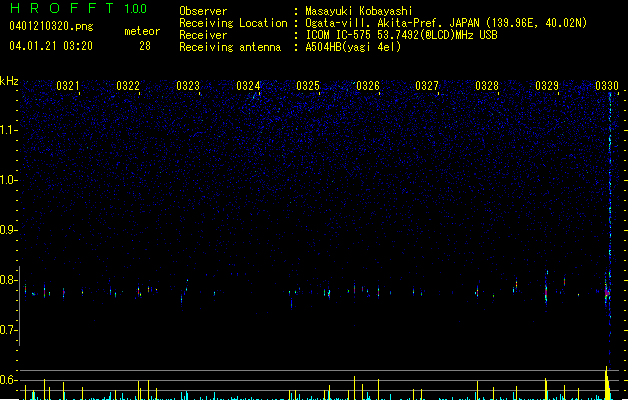629x400 pixels.
Task: Click the tall yellow signal peak at 0330
Action: [607, 383]
